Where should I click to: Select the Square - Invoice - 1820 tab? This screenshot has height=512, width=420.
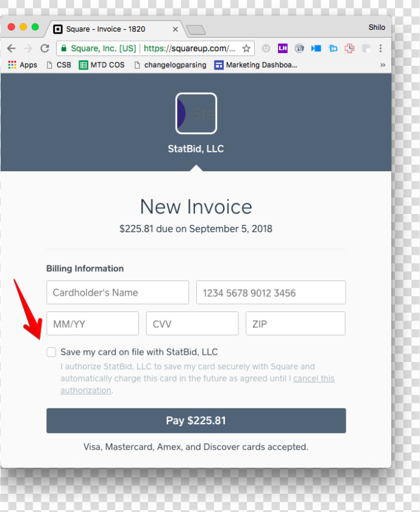pyautogui.click(x=115, y=29)
